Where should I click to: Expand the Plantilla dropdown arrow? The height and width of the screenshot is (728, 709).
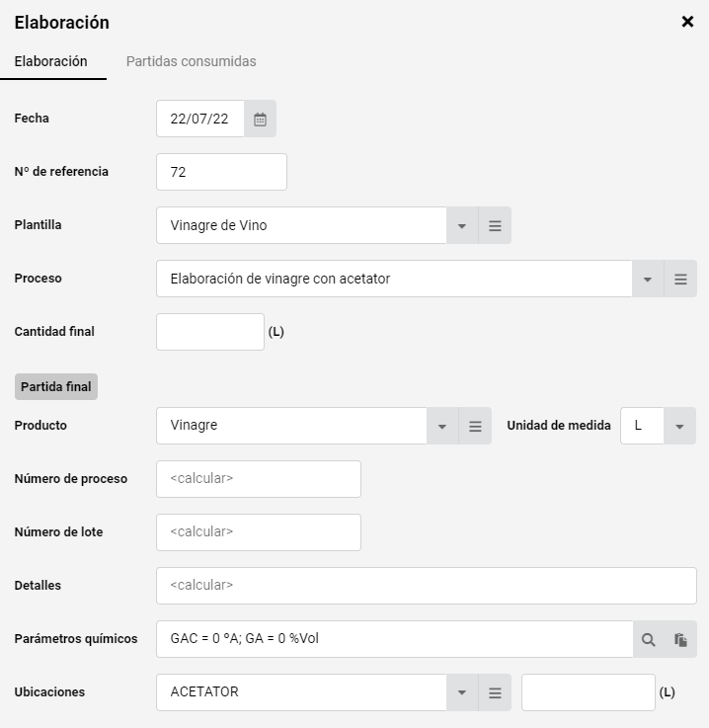(x=462, y=225)
